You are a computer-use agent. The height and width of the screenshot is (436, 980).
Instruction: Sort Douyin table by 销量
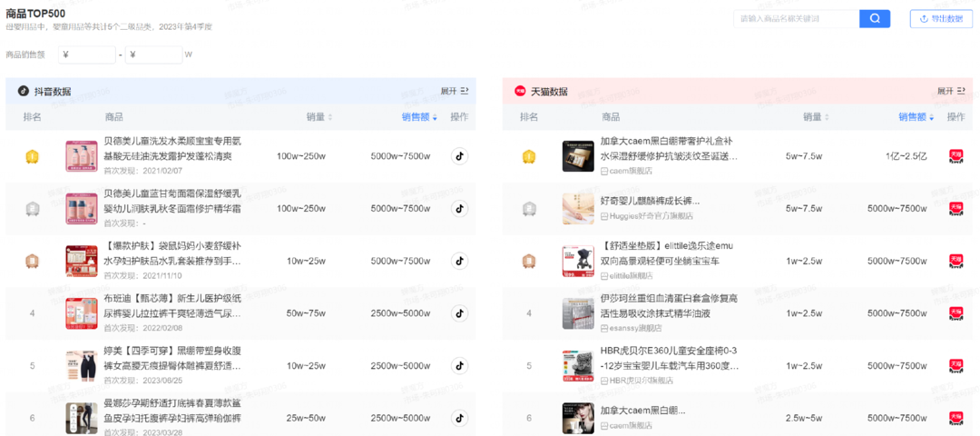[319, 117]
